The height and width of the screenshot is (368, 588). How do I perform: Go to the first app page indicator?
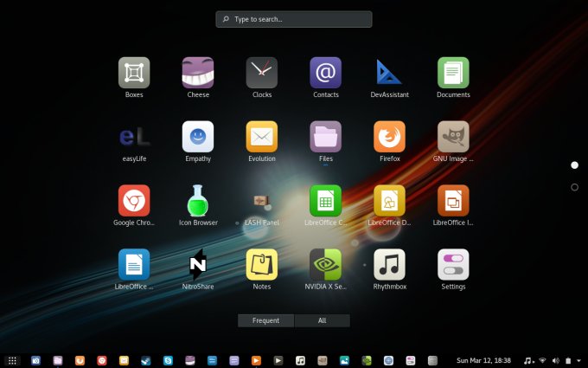pos(574,165)
